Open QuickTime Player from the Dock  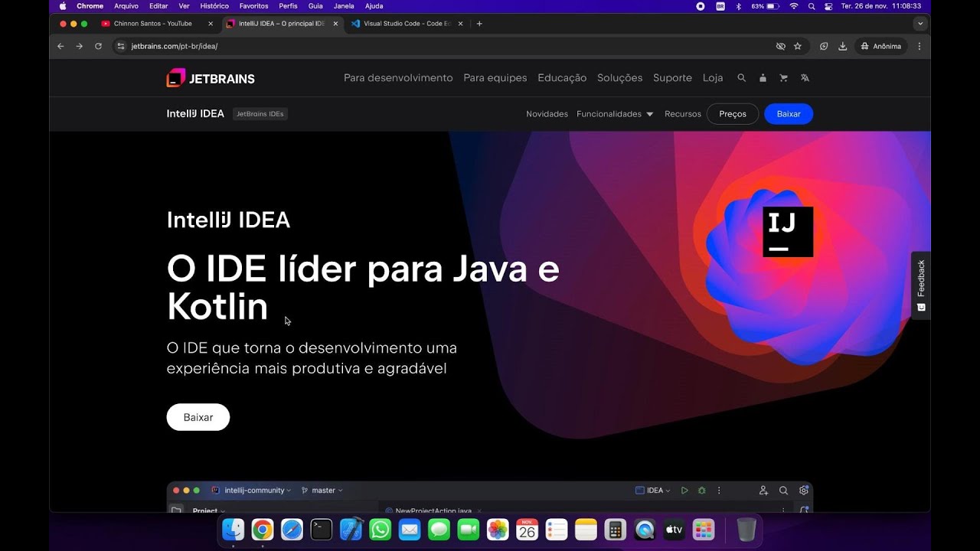pyautogui.click(x=645, y=529)
